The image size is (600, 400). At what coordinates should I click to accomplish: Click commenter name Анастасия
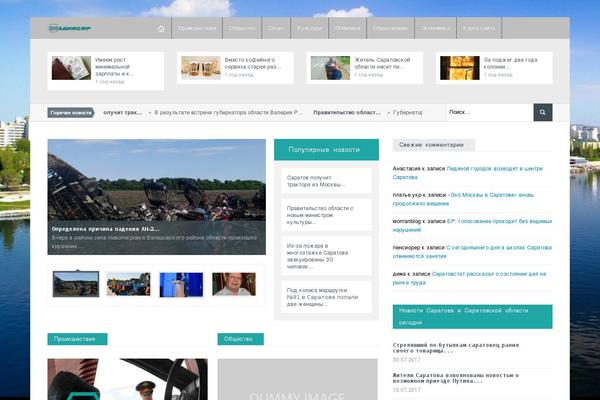click(407, 168)
